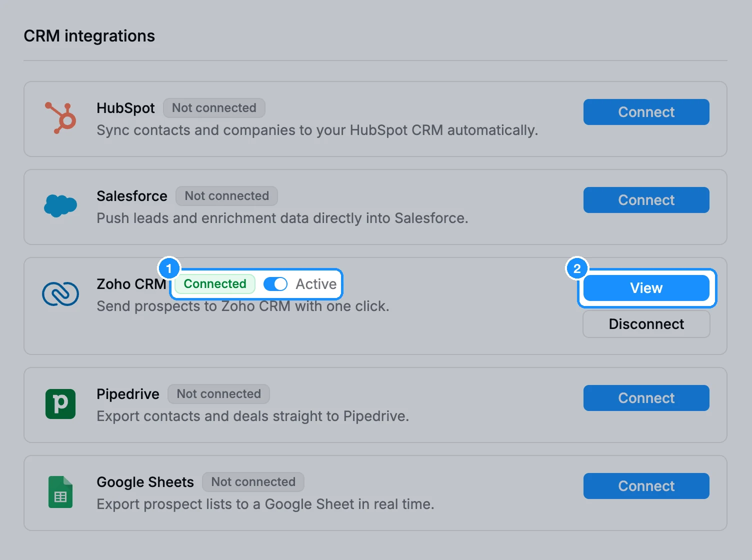752x560 pixels.
Task: Click the 'Export prospect lists' description
Action: [x=265, y=504]
